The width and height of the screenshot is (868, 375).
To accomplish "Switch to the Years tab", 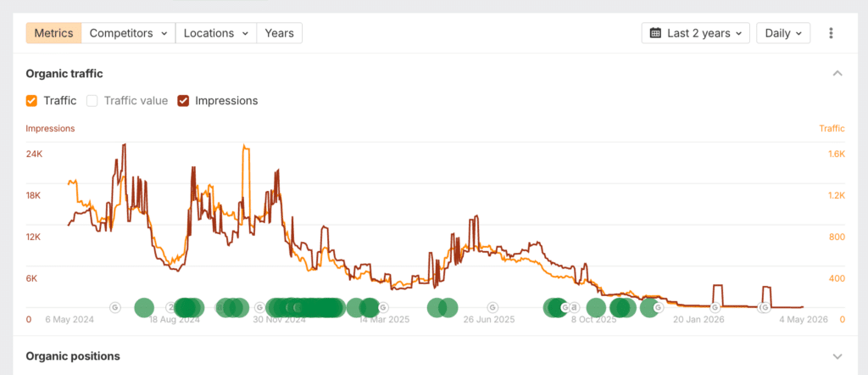I will [279, 33].
